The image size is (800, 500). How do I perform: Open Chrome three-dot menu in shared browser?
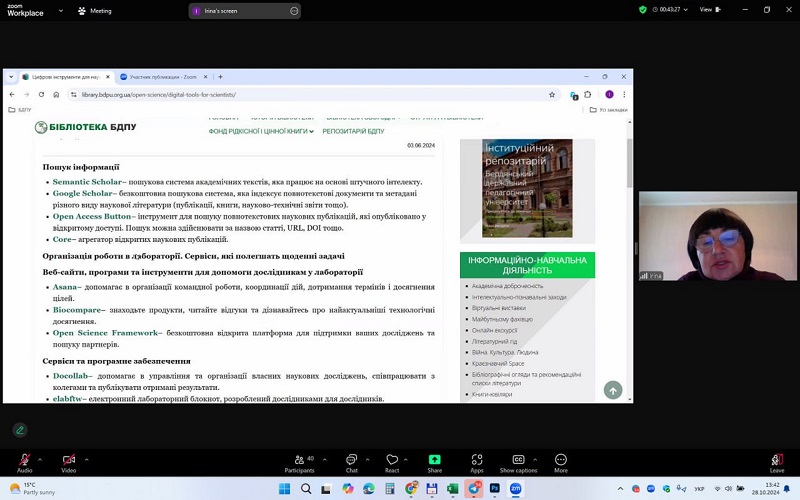tap(624, 94)
